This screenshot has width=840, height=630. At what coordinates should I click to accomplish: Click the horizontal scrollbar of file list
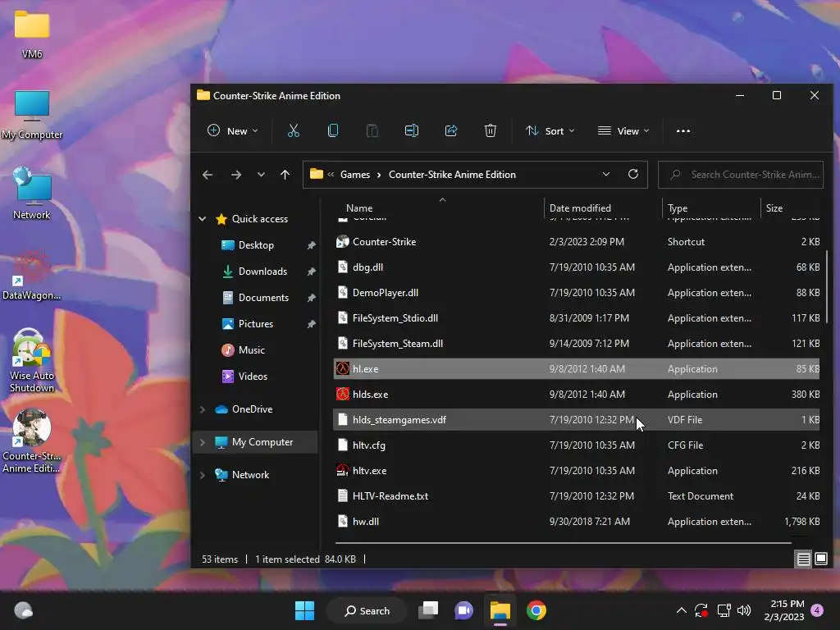pyautogui.click(x=563, y=543)
